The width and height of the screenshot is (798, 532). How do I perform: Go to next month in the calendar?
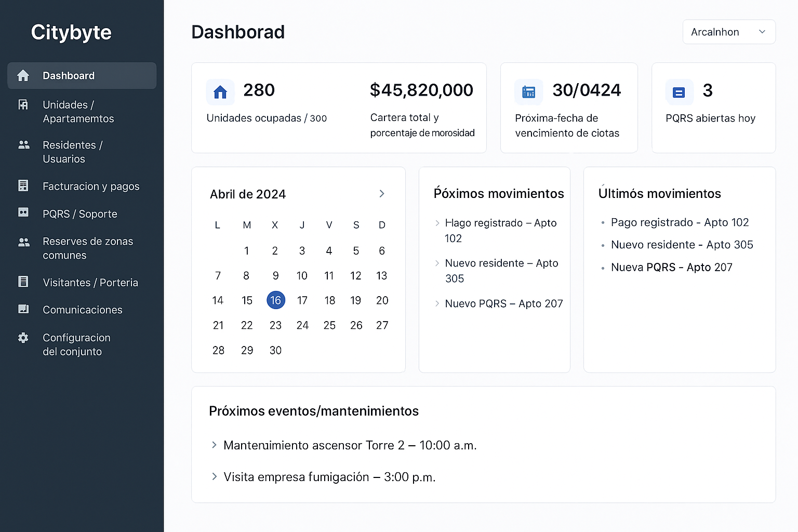(382, 194)
